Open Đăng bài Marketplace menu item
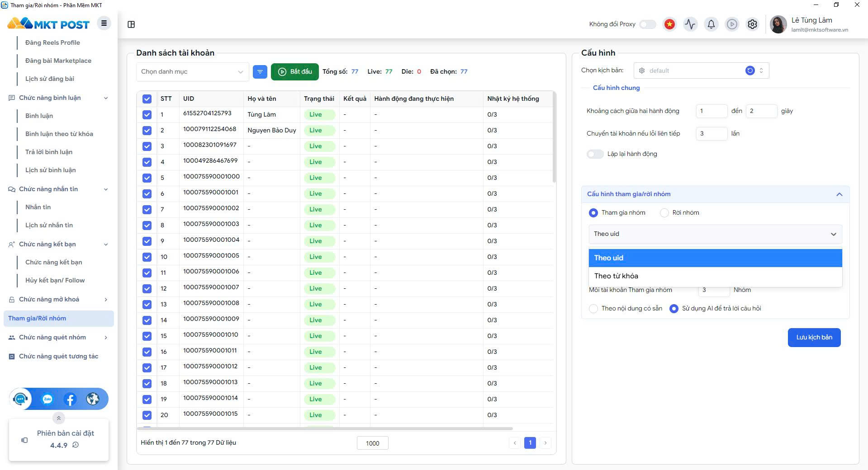 pyautogui.click(x=58, y=61)
